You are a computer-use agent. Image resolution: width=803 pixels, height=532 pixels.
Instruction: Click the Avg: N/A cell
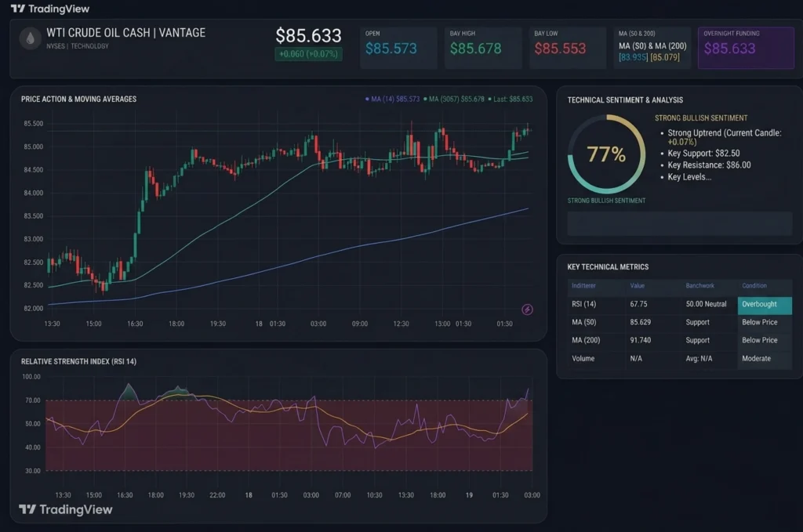pyautogui.click(x=699, y=359)
